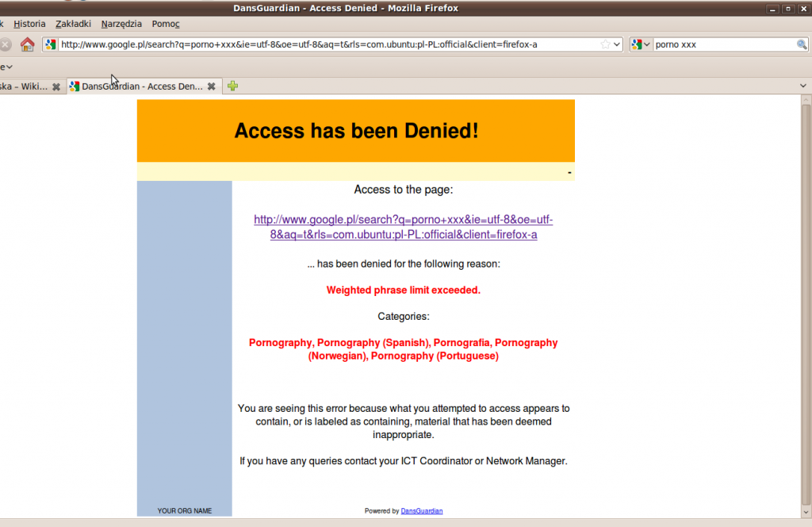Bookmark this page with the star icon
Image resolution: width=812 pixels, height=527 pixels.
(x=606, y=44)
